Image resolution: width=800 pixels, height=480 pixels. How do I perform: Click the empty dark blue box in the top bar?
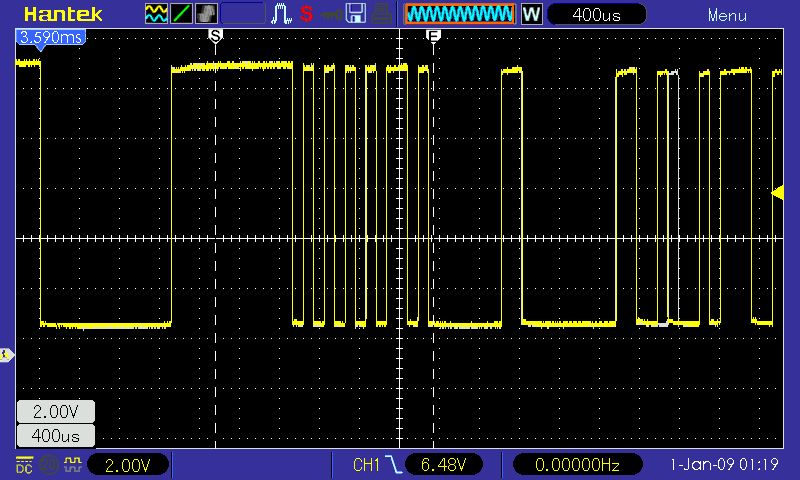coord(243,14)
